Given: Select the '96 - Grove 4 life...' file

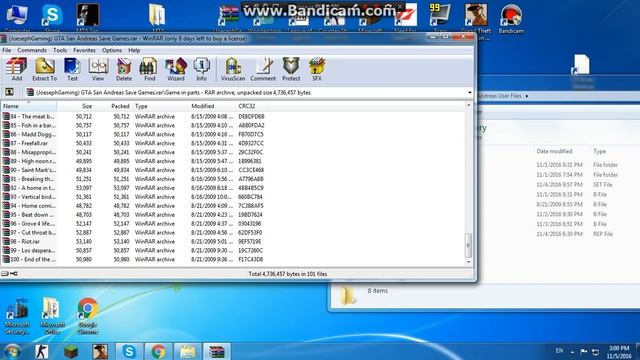Looking at the screenshot, I should 29,224.
